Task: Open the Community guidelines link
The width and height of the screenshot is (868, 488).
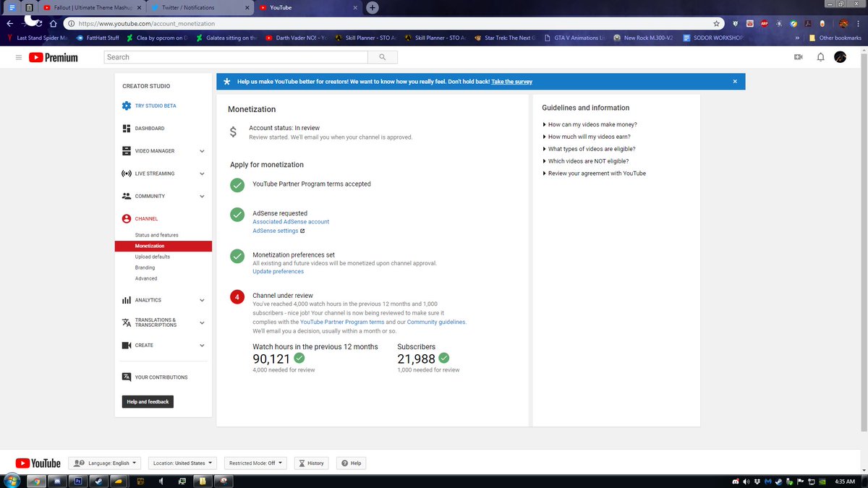Action: pos(436,322)
